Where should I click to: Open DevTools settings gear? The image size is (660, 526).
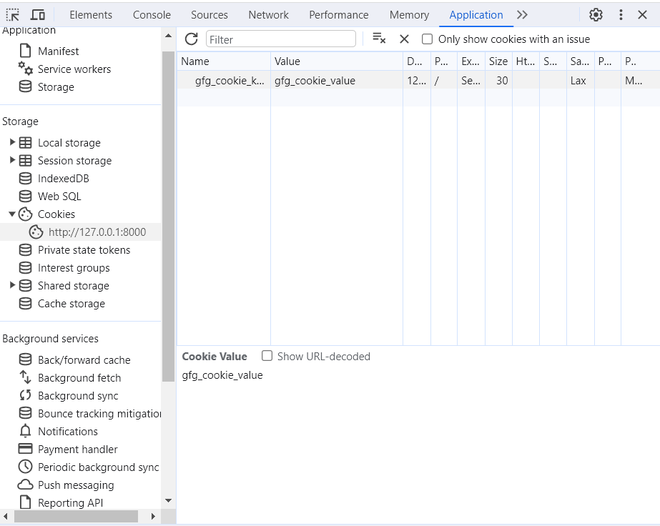(x=596, y=15)
